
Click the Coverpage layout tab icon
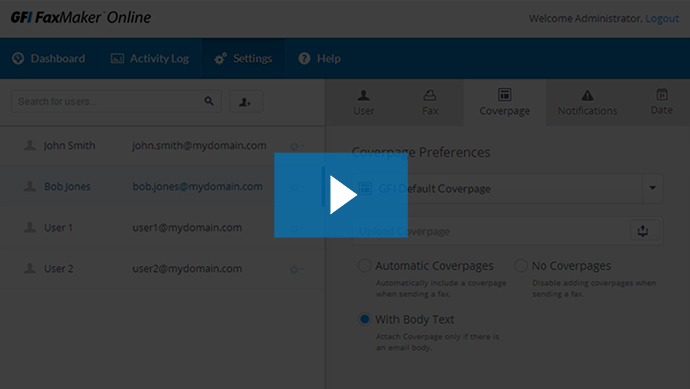504,95
